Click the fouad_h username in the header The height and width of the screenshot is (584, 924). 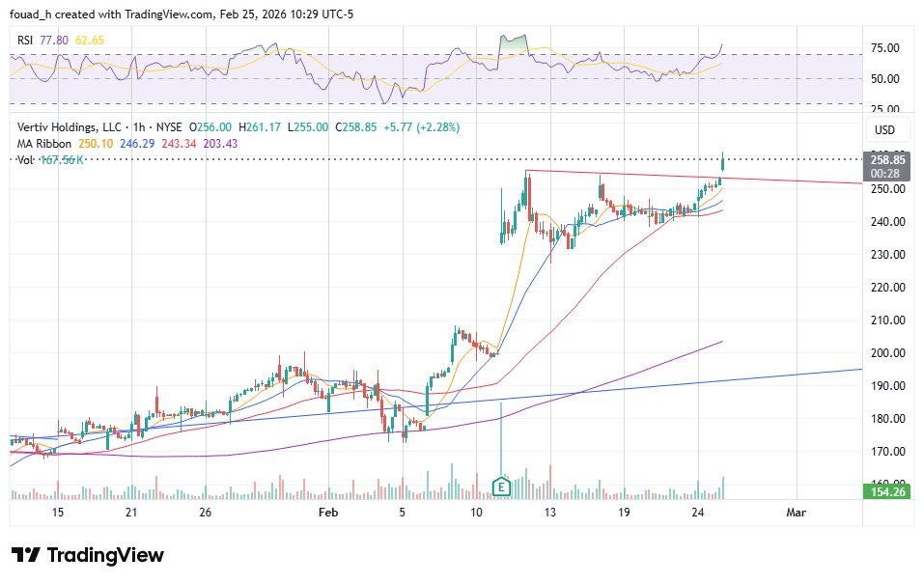point(29,14)
